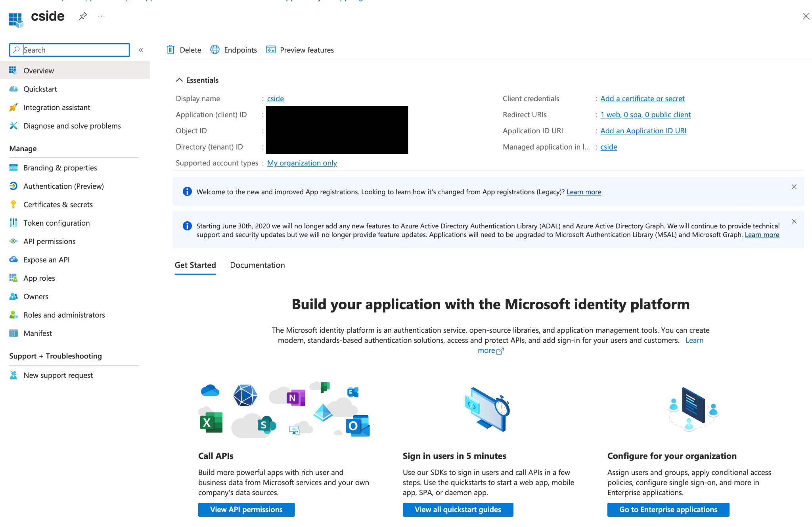The width and height of the screenshot is (812, 527).
Task: Collapse the left navigation sidebar
Action: [141, 50]
